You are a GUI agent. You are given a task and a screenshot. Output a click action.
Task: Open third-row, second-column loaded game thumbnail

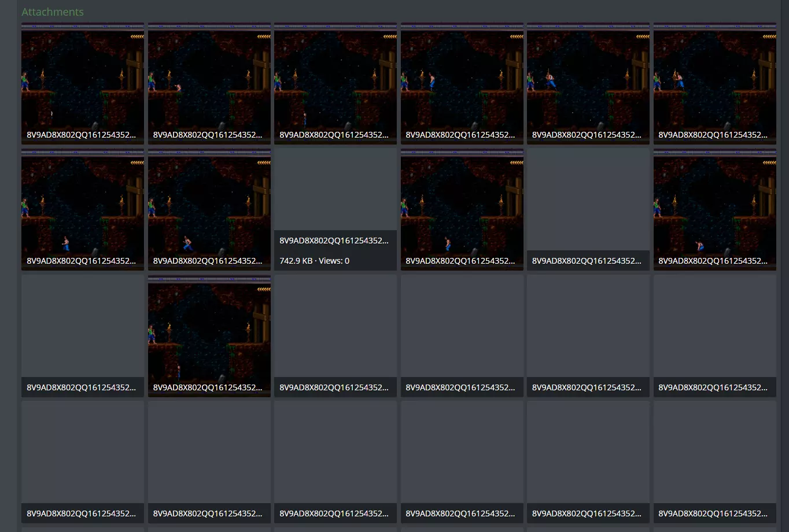point(209,336)
